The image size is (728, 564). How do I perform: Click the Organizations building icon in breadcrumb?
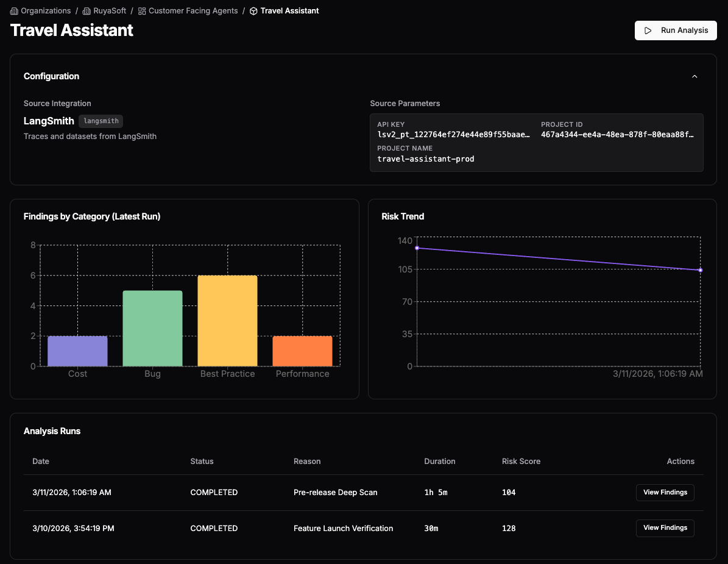click(x=15, y=11)
